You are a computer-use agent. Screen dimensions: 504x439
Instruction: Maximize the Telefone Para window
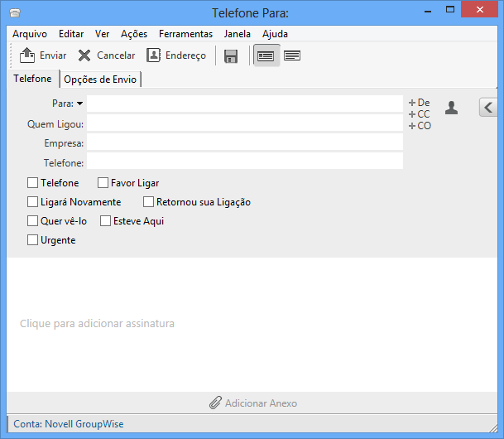point(450,10)
